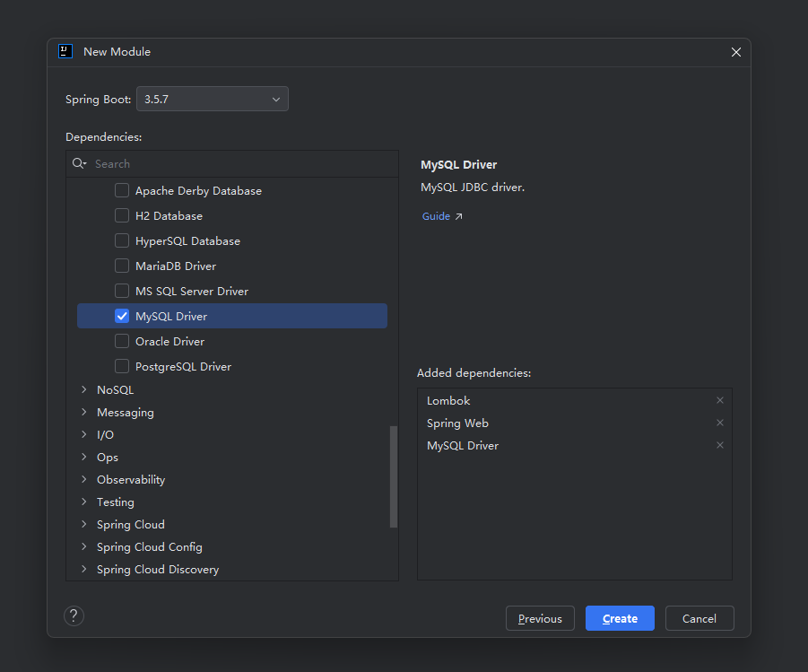Click the Guide external link arrow icon
The width and height of the screenshot is (808, 672).
point(458,216)
